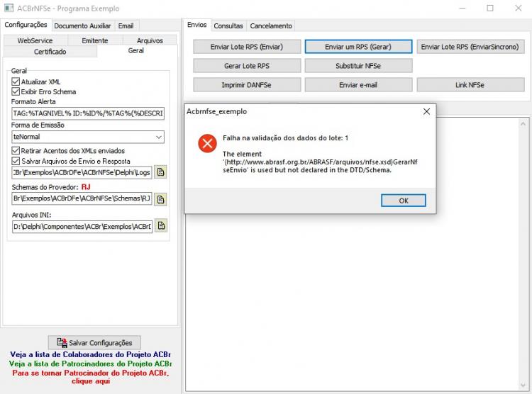This screenshot has width=532, height=394.
Task: Close the Acbrnfse_exemplo error dialog
Action: (x=426, y=111)
